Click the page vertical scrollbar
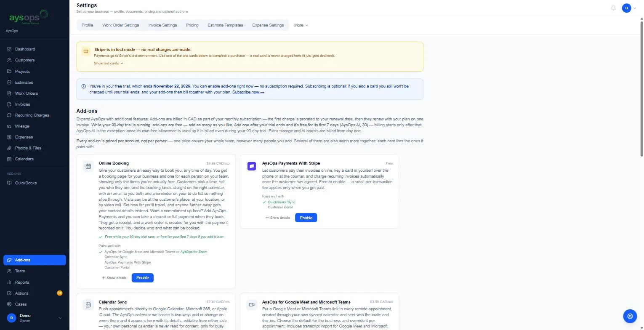 [641, 88]
